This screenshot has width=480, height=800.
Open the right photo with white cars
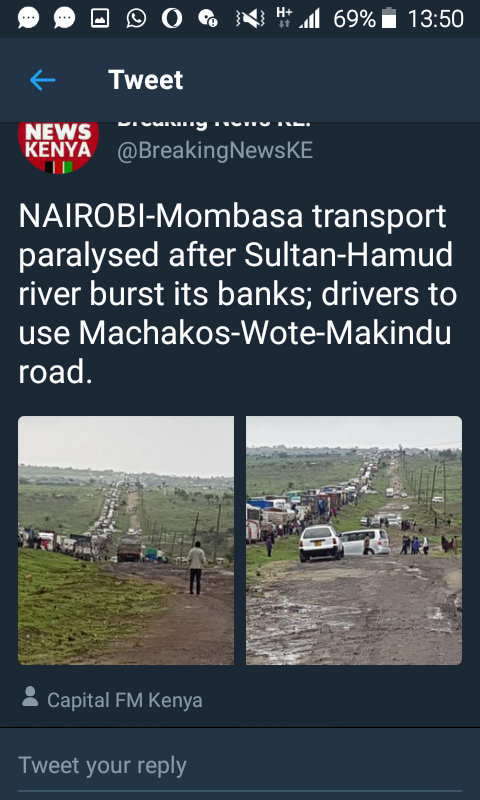[354, 540]
